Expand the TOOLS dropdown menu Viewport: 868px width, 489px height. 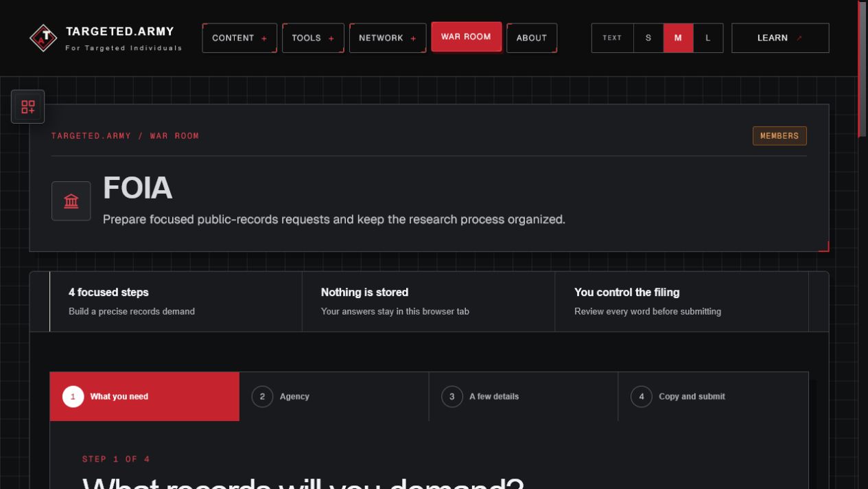[x=313, y=38]
